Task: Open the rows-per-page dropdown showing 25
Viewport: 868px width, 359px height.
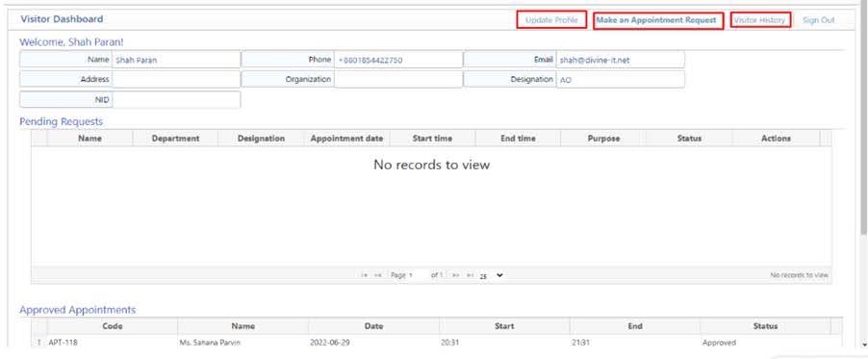Action: tap(491, 275)
